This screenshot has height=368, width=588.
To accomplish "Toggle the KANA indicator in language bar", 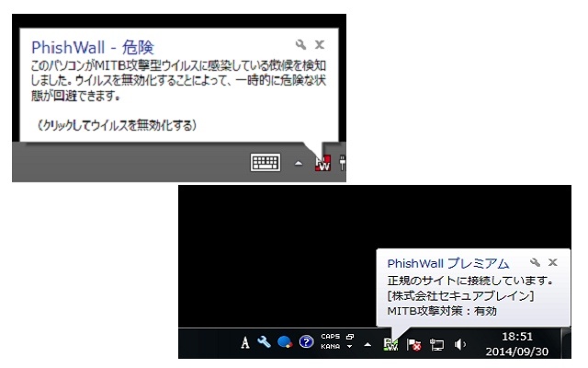I will 331,347.
